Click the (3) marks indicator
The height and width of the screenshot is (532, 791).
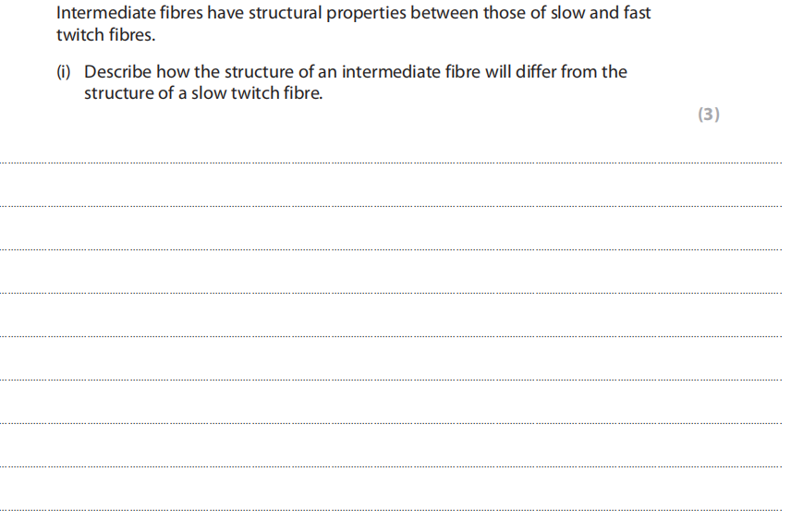click(708, 115)
